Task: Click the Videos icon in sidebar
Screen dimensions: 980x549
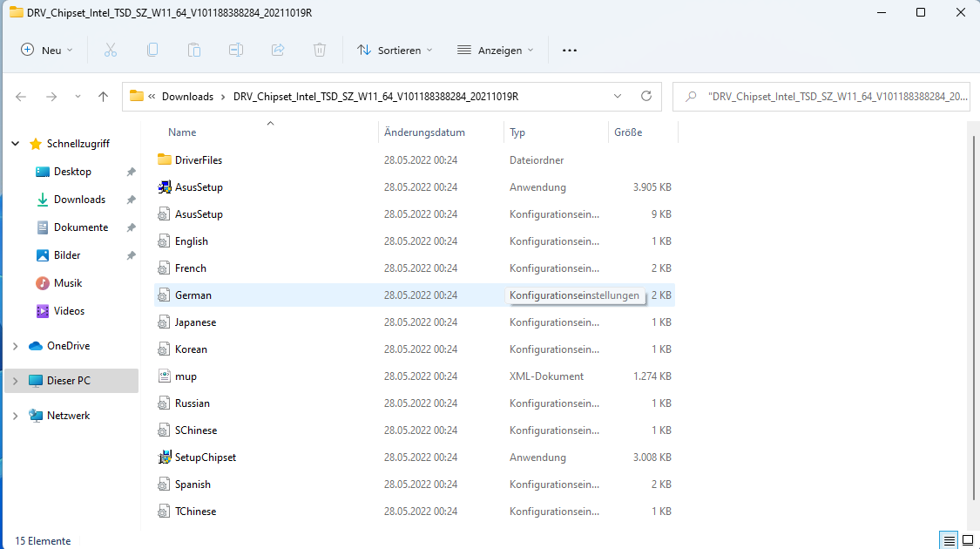Action: pos(43,311)
